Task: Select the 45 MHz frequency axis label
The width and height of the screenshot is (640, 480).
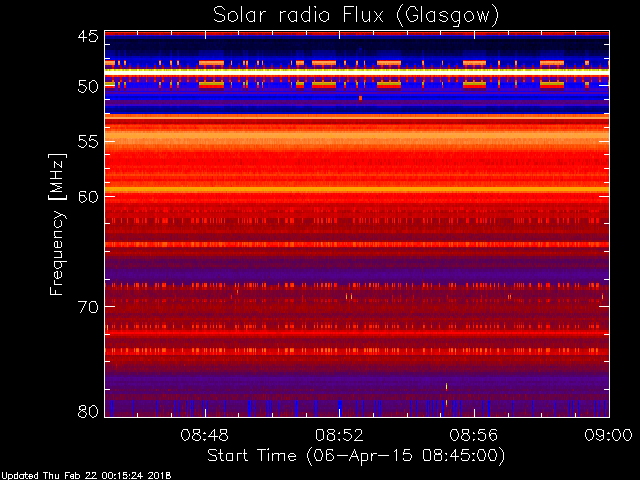Action: [88, 36]
